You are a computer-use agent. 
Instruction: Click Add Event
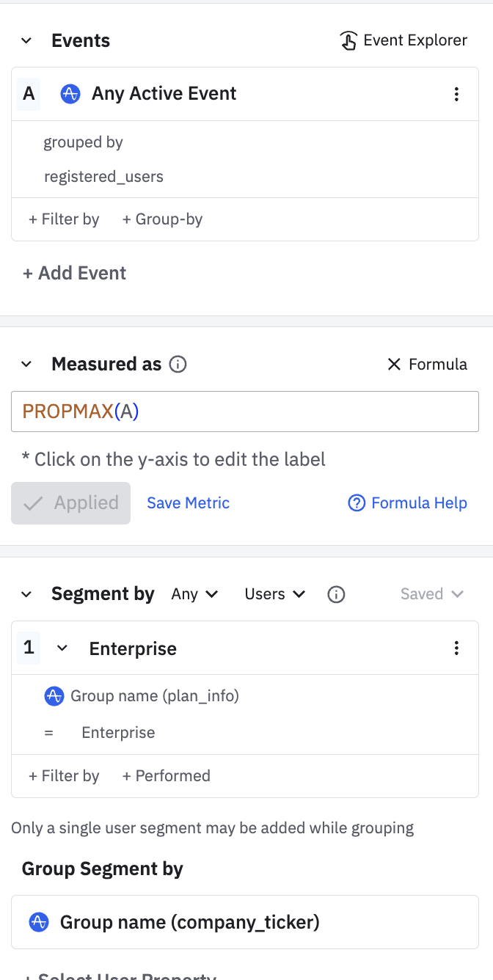coord(74,274)
